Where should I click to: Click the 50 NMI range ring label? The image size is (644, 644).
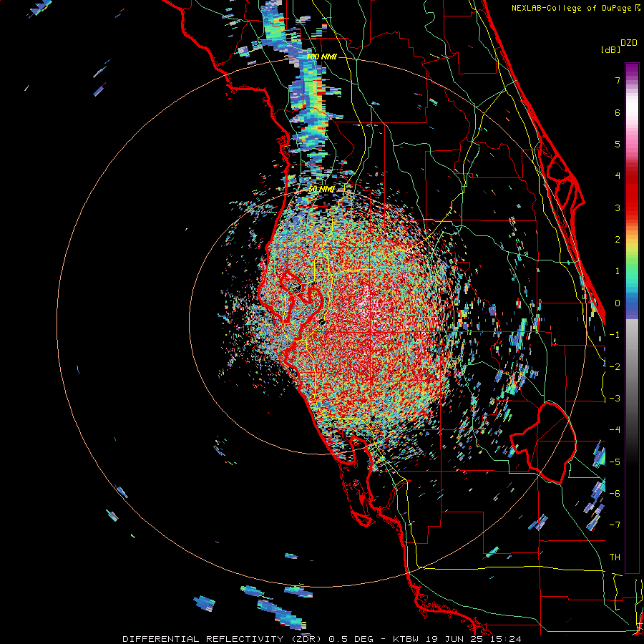tap(321, 190)
